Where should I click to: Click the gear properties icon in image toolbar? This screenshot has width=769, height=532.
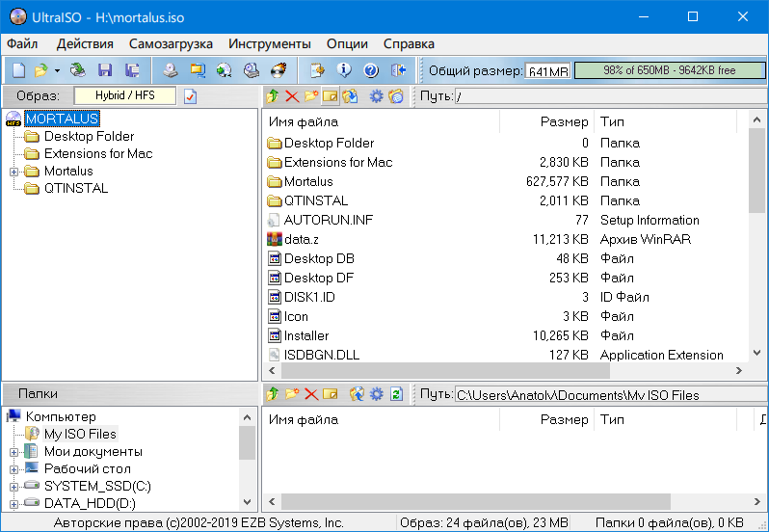click(377, 96)
